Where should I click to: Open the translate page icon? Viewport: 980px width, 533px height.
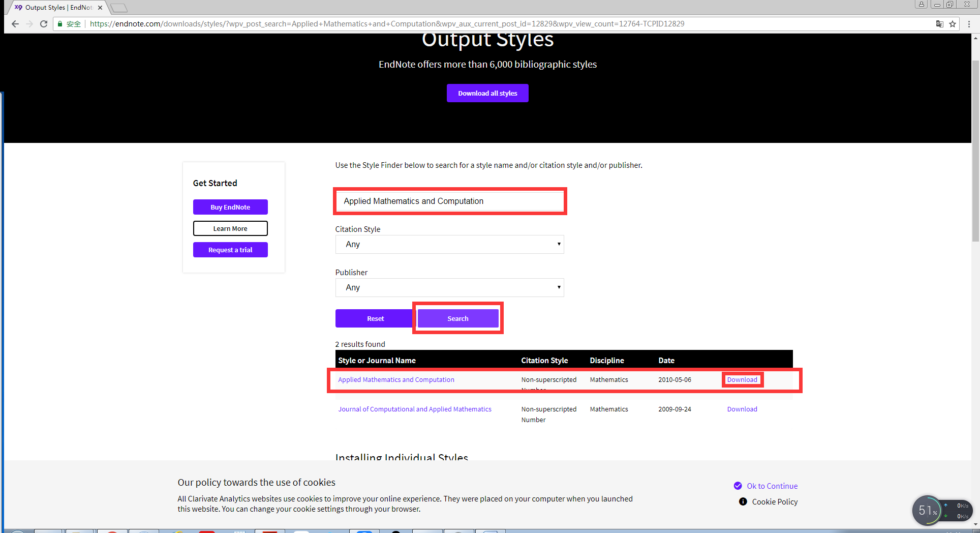(940, 24)
